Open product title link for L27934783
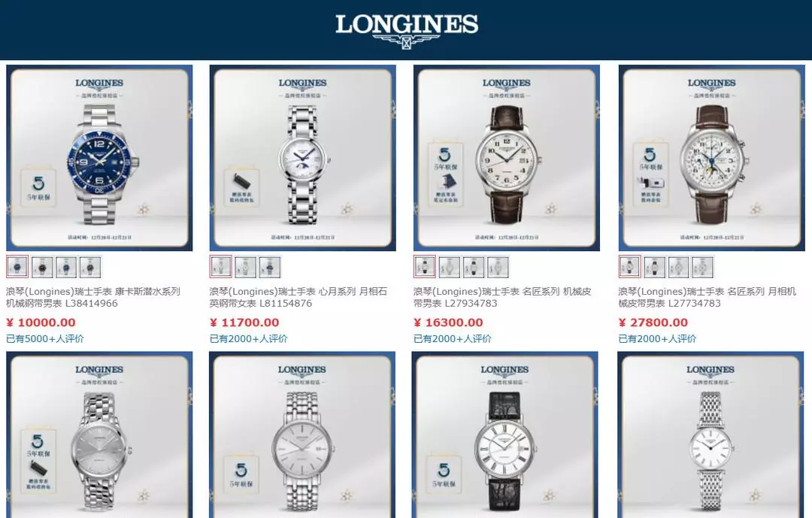The height and width of the screenshot is (518, 812). pos(502,297)
